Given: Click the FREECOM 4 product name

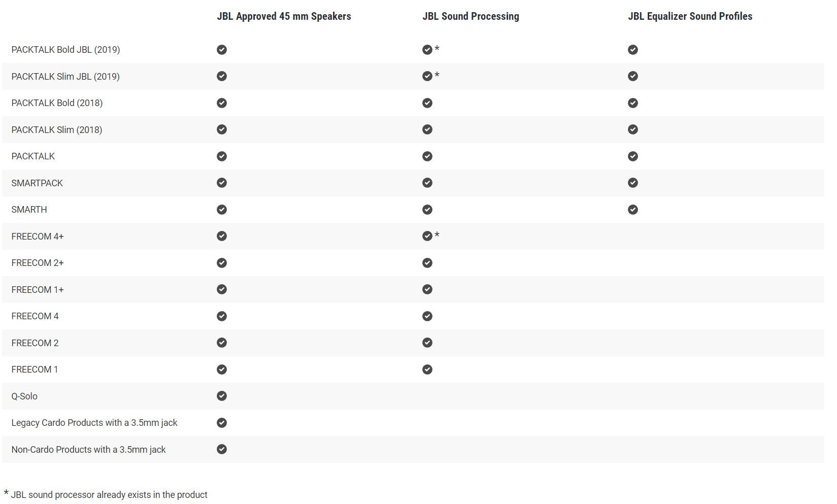Looking at the screenshot, I should (x=35, y=316).
